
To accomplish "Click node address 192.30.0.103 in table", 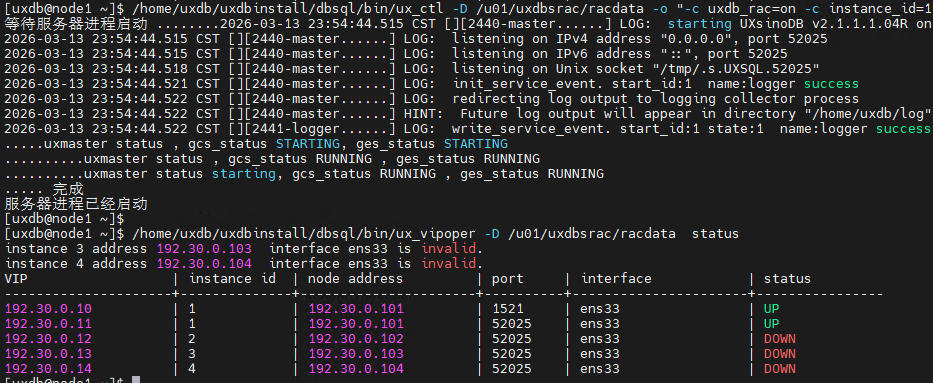I will 356,354.
